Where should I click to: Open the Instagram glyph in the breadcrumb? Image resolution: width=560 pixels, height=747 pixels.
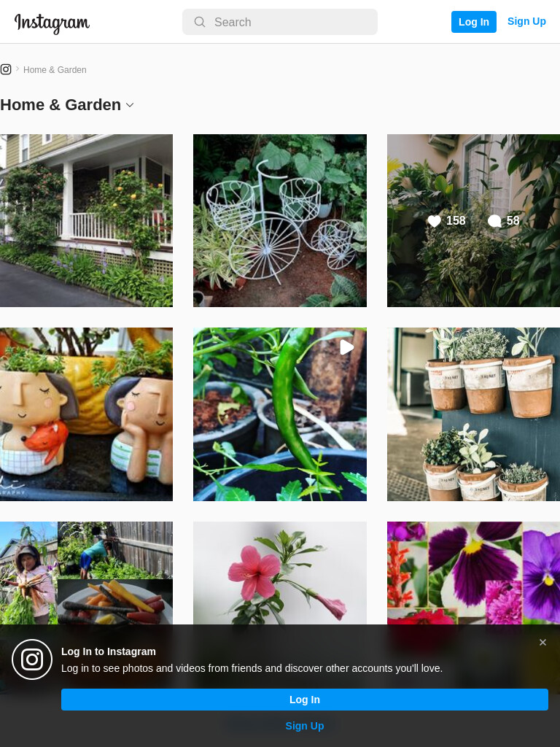pos(6,69)
